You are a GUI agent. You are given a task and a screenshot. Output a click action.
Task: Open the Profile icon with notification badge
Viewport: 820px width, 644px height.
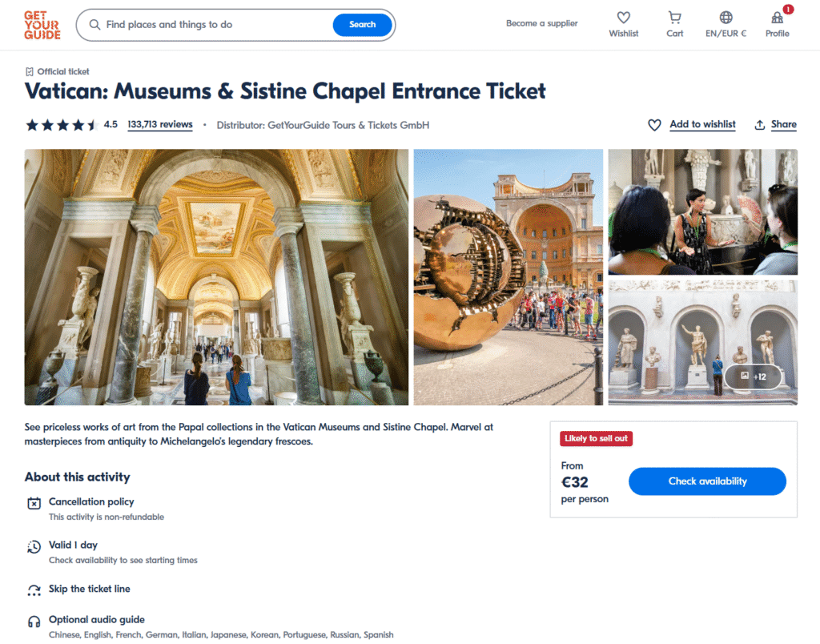point(777,18)
